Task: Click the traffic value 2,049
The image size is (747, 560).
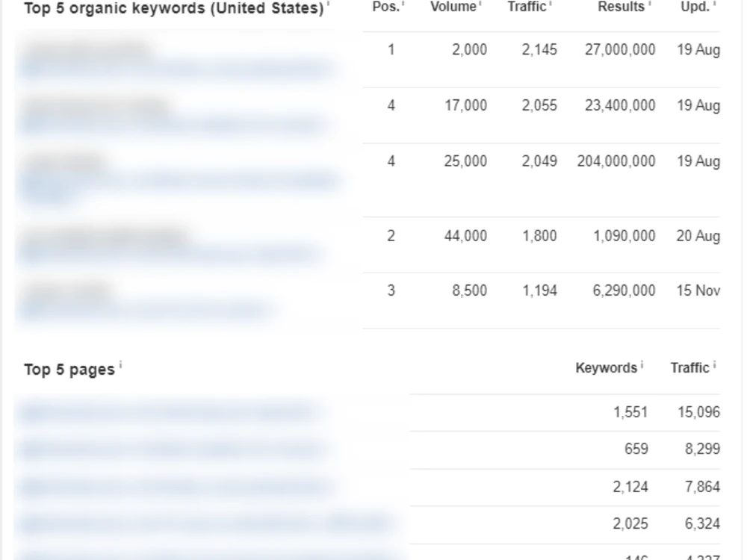Action: tap(539, 161)
